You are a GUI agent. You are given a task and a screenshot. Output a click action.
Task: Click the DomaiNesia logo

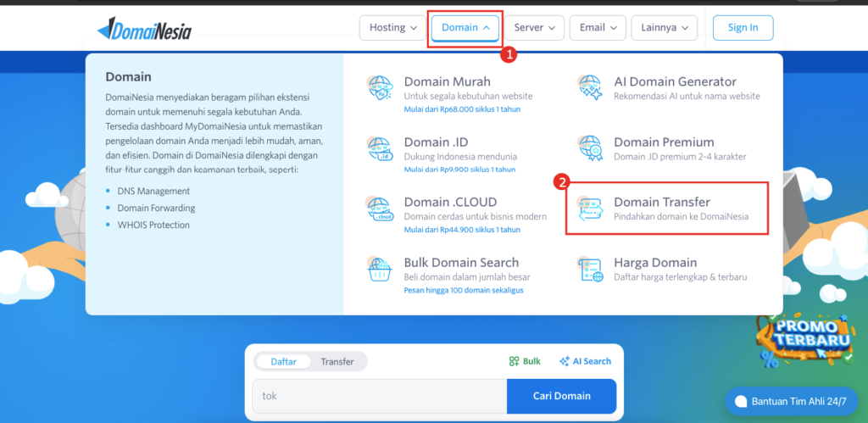pos(144,28)
